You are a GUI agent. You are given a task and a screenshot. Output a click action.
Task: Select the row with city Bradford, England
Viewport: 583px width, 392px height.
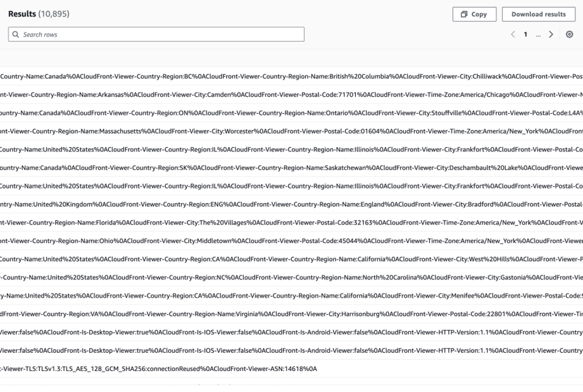291,204
